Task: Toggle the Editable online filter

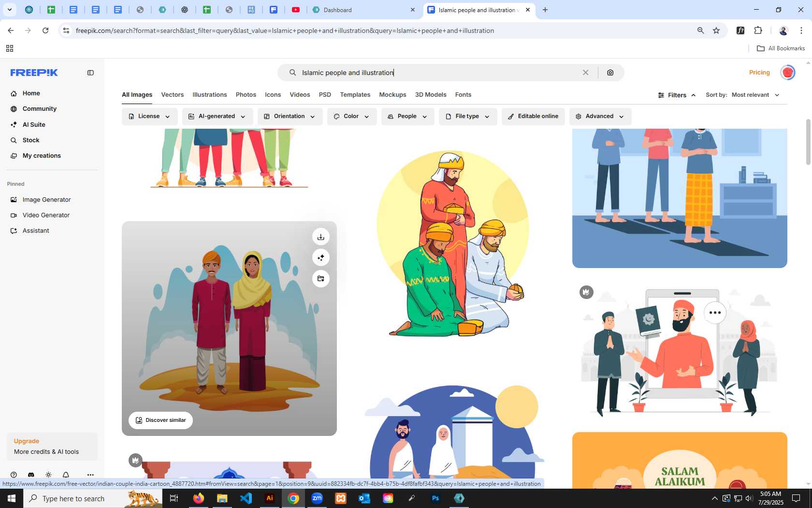Action: pos(533,117)
